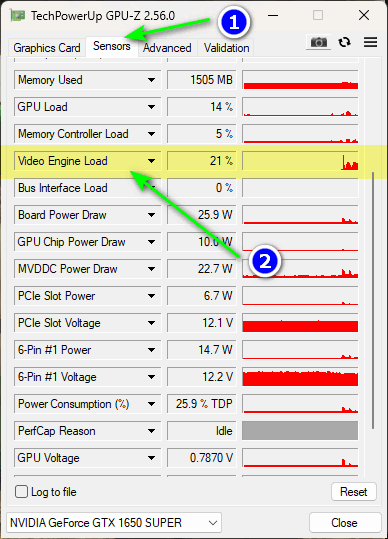Minimize the GPU-Z window
The image size is (388, 539).
tap(273, 15)
